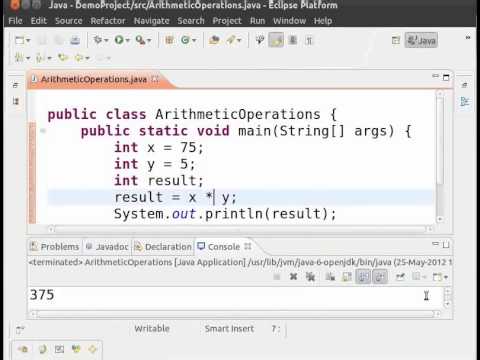Click the Open Perspective icon
480x360 pixels.
[x=396, y=41]
